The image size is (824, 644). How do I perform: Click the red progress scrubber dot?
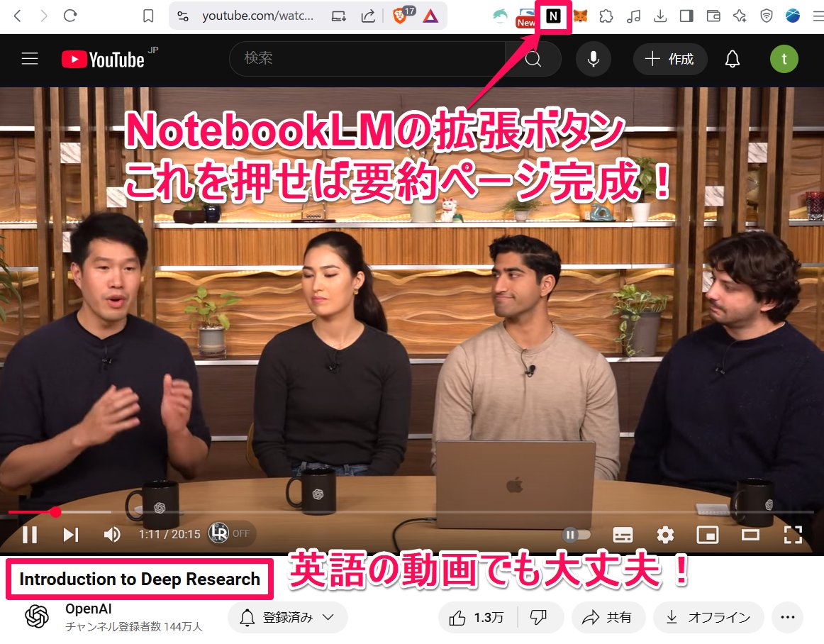(x=56, y=511)
